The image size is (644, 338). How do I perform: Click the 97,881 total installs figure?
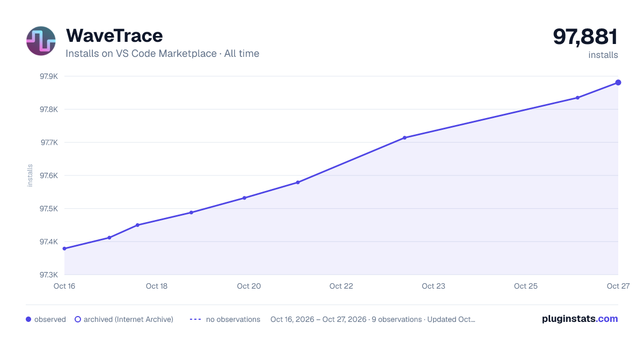586,36
